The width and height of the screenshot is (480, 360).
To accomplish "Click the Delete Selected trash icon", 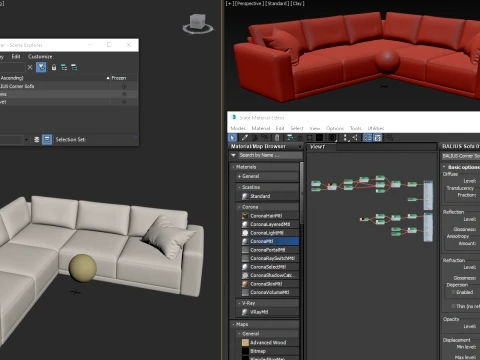I will click(x=277, y=138).
